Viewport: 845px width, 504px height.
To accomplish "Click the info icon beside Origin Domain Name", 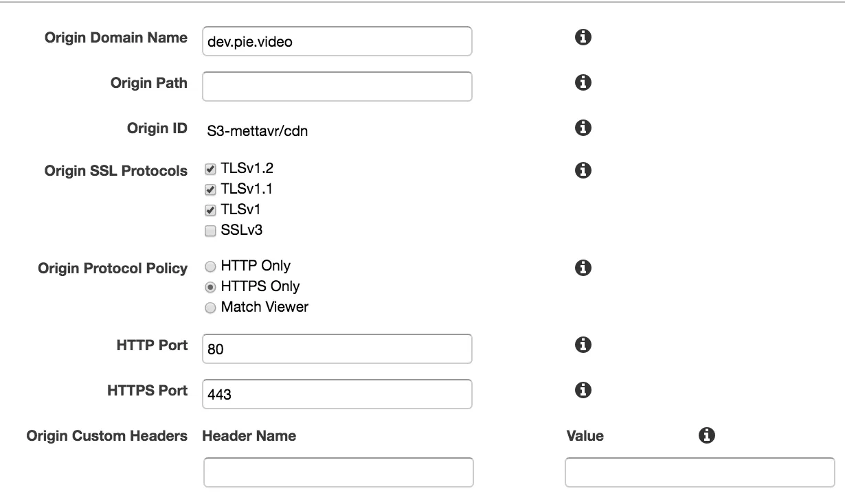I will [x=583, y=38].
